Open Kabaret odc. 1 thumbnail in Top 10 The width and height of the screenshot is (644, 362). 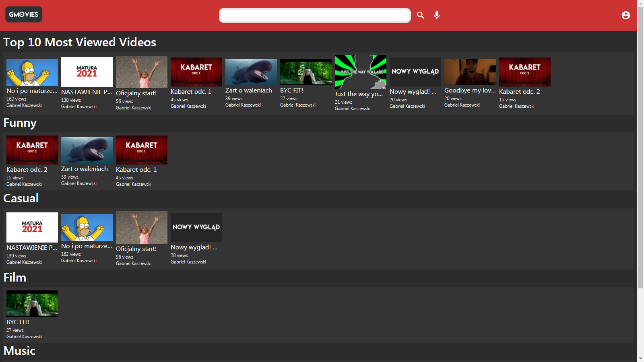tap(196, 72)
